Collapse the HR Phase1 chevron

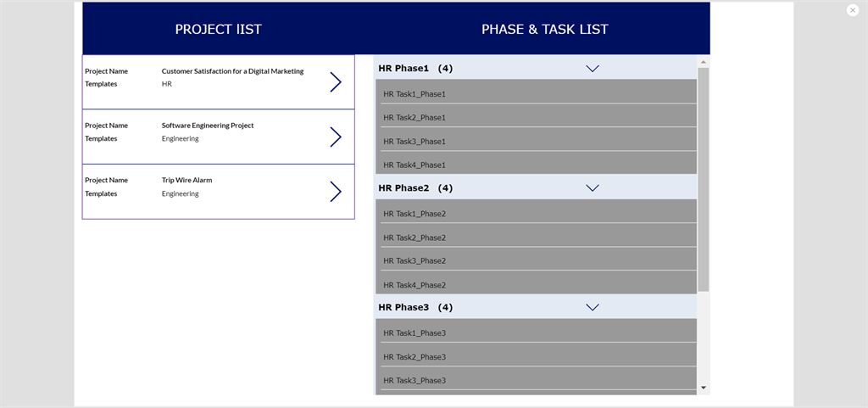coord(593,69)
